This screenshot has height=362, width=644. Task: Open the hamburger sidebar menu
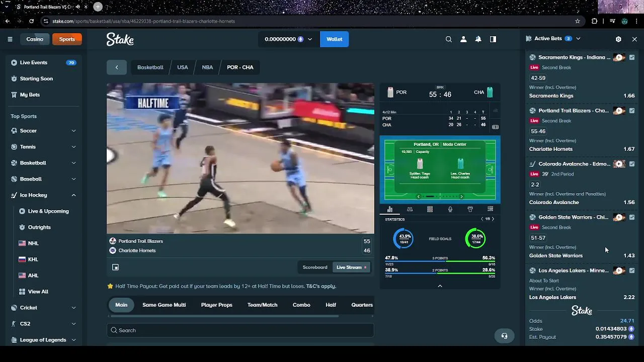[10, 39]
